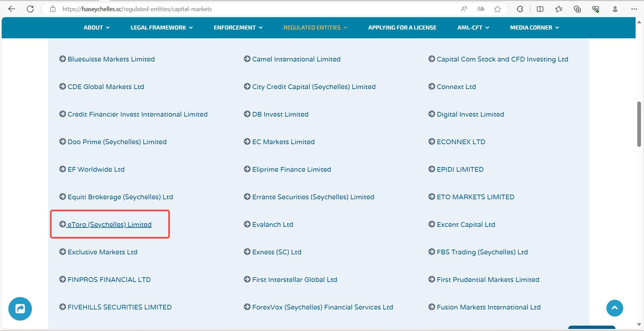Open Eliprime Finance Limited entry
Screen dimensions: 644x331
[x=292, y=169]
